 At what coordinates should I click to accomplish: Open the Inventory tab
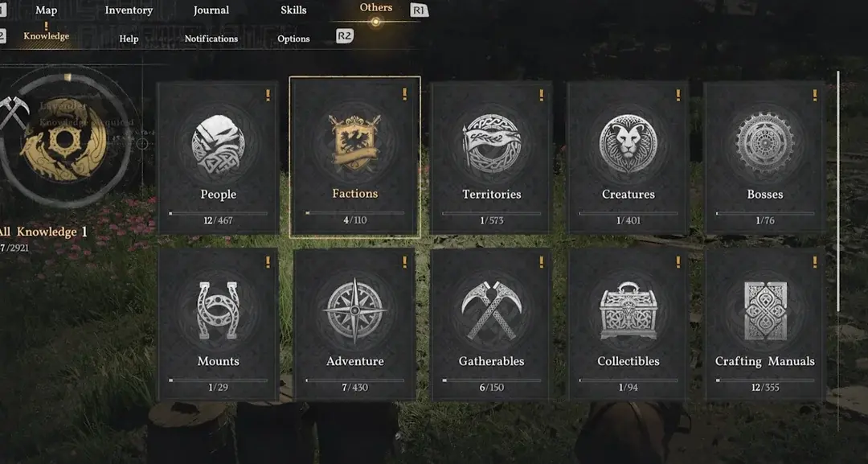(129, 10)
